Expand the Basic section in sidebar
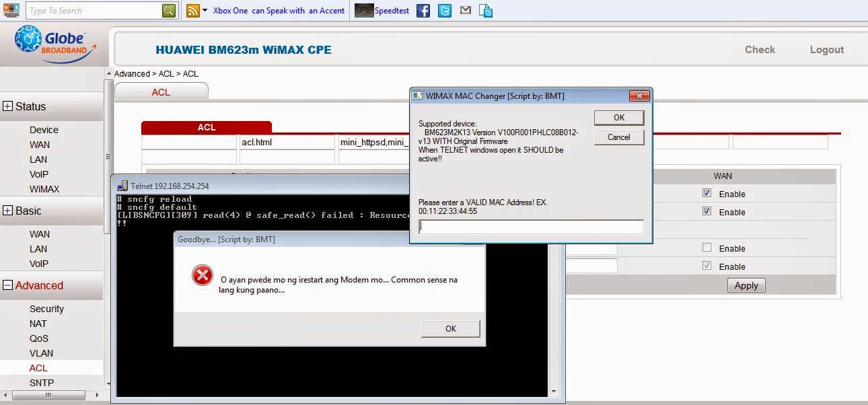 tap(8, 211)
